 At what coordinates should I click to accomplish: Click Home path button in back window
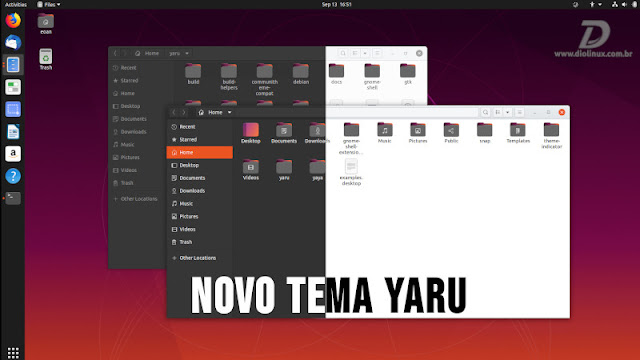pyautogui.click(x=147, y=53)
